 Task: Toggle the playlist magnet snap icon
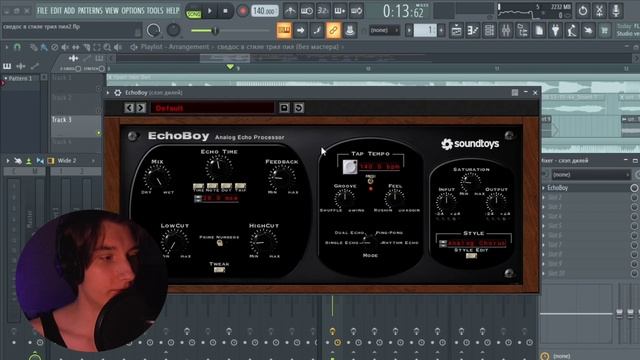pyautogui.click(x=17, y=47)
